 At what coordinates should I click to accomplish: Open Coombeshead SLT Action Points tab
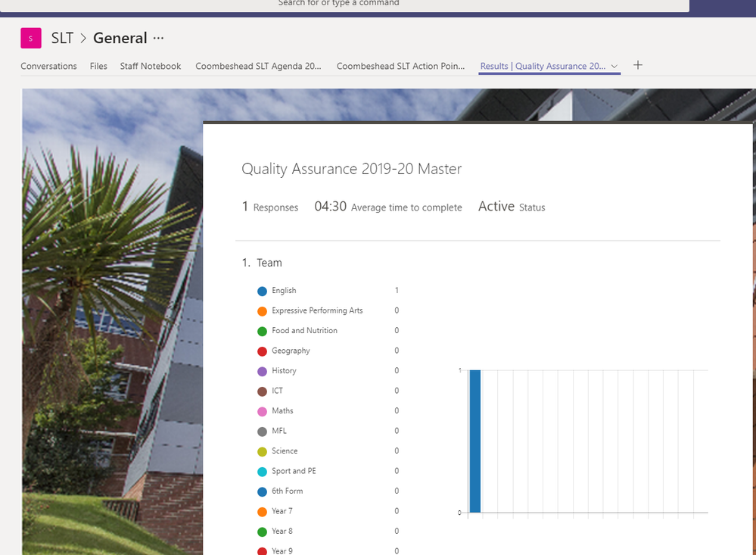[400, 66]
